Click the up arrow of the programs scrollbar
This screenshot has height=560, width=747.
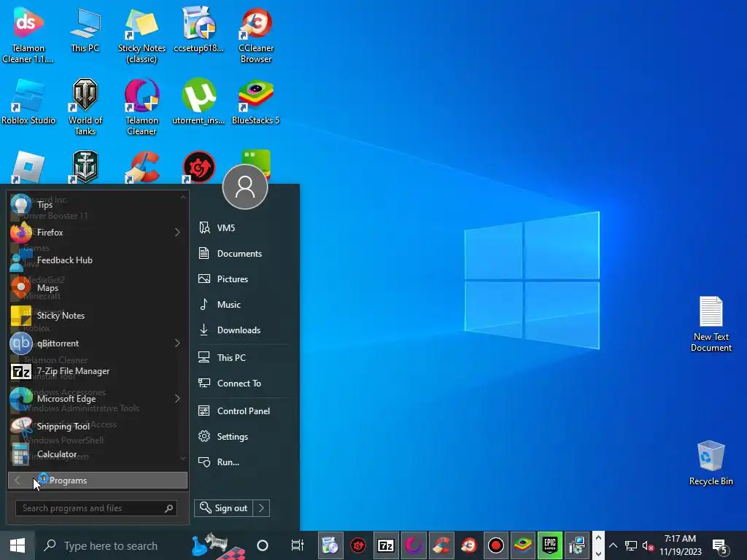click(x=183, y=197)
